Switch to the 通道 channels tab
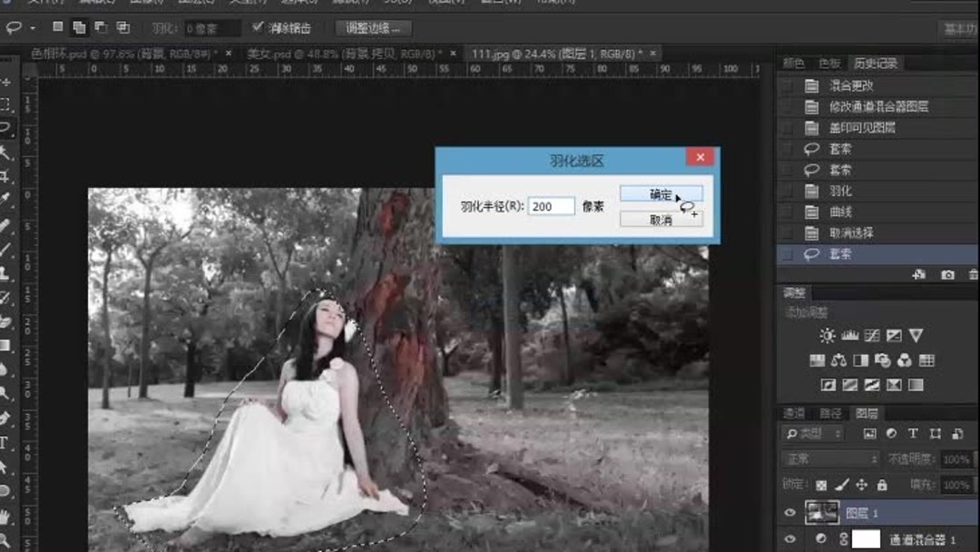This screenshot has width=980, height=552. click(793, 413)
